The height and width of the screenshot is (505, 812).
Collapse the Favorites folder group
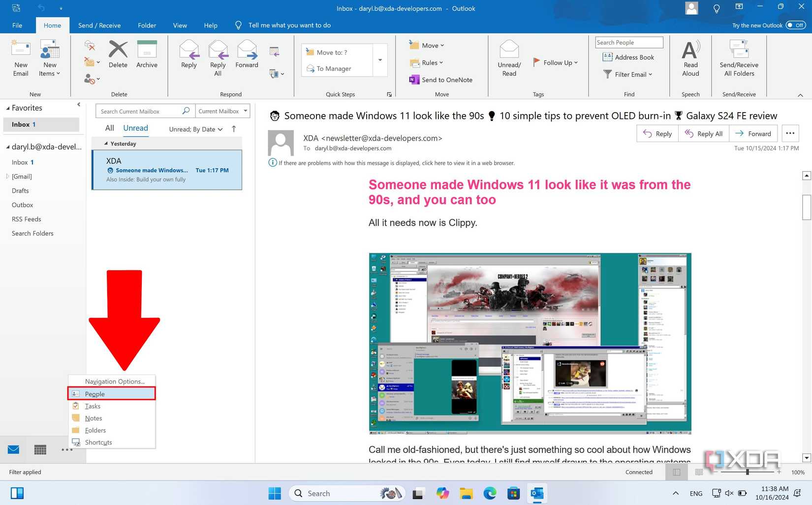pyautogui.click(x=8, y=108)
